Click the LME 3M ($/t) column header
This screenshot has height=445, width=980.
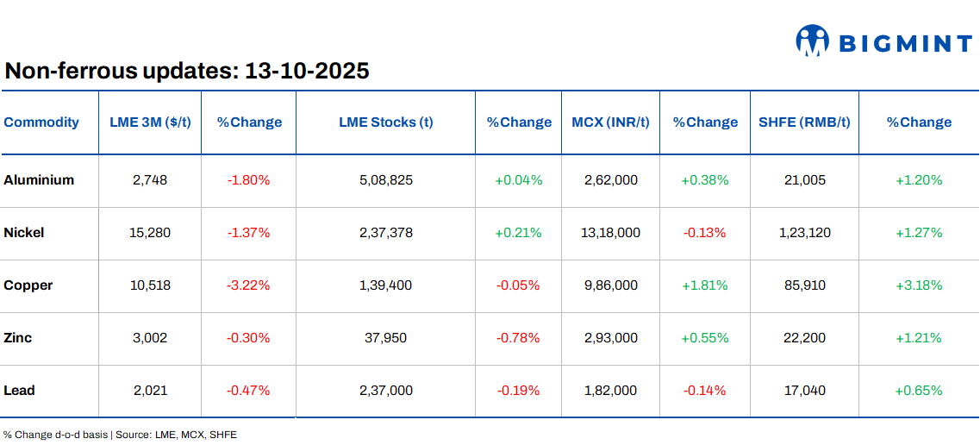(x=150, y=122)
